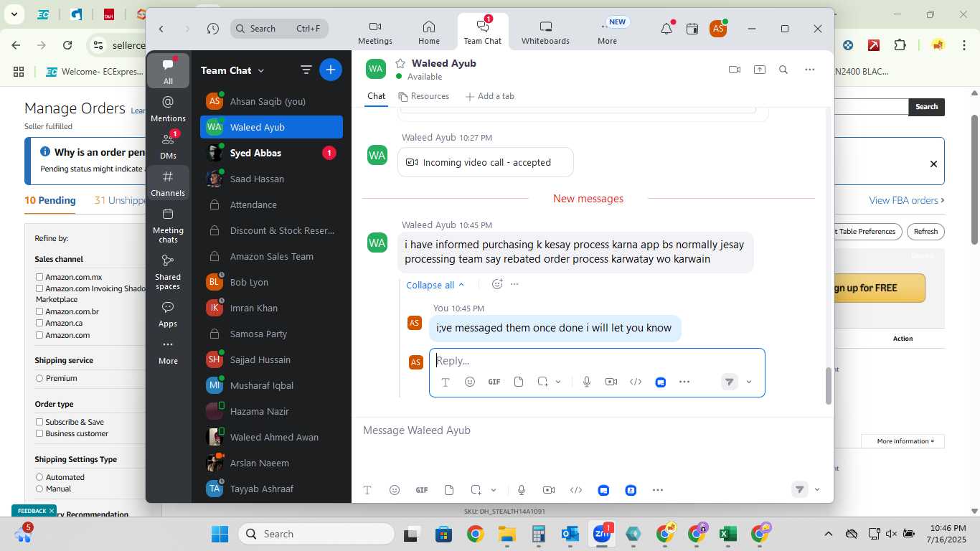Expand the Team Chat header dropdown
980x551 pixels.
tap(261, 70)
